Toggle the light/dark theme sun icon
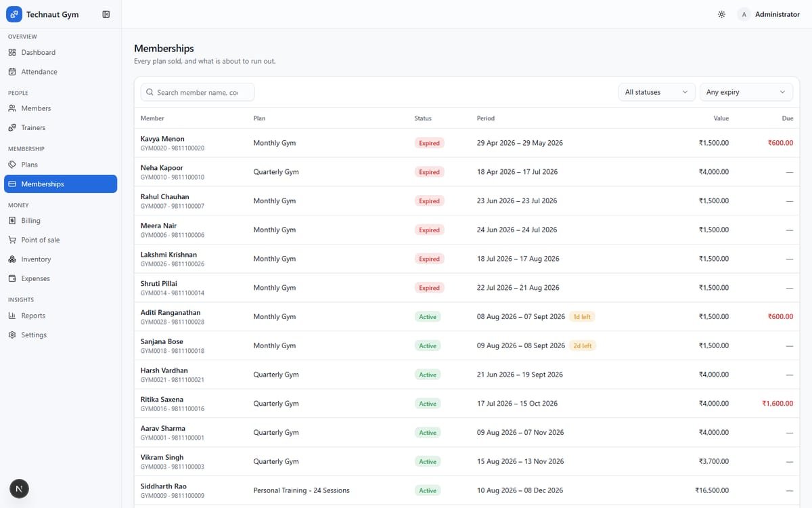The height and width of the screenshot is (508, 812). pos(722,14)
